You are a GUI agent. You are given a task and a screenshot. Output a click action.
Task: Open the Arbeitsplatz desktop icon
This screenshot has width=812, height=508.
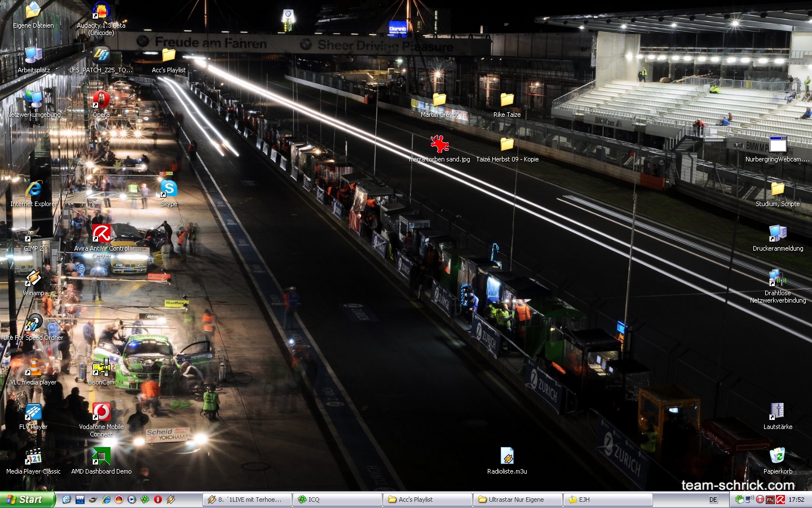33,60
